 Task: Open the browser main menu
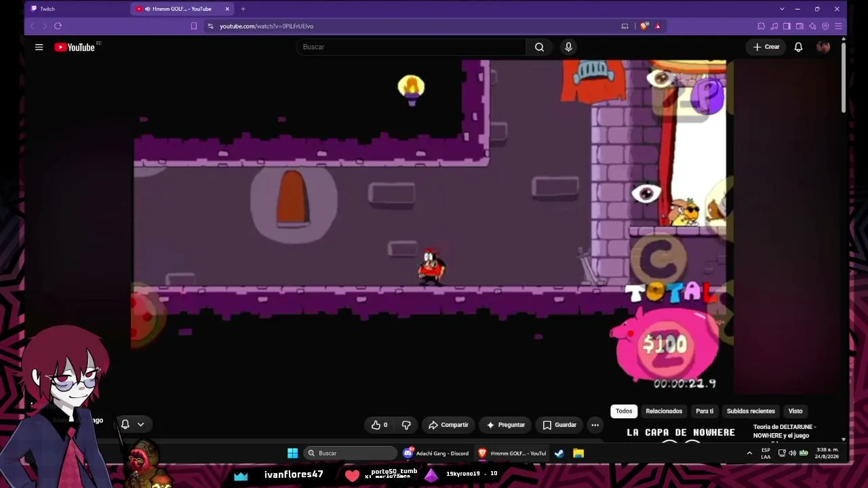[x=838, y=26]
